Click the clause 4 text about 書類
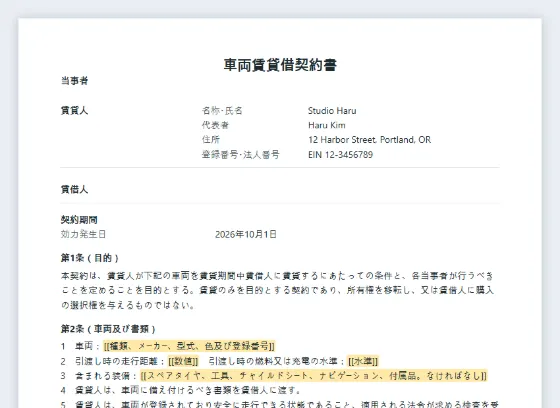The width and height of the screenshot is (560, 408). click(188, 390)
